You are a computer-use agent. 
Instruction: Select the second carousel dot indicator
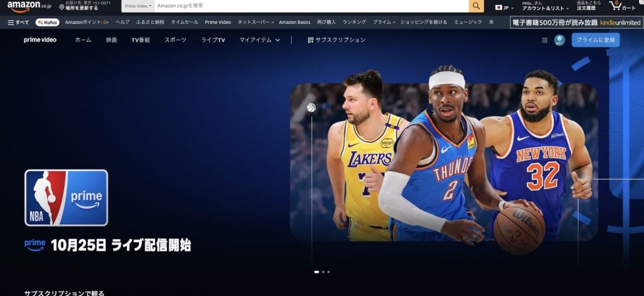pyautogui.click(x=323, y=272)
